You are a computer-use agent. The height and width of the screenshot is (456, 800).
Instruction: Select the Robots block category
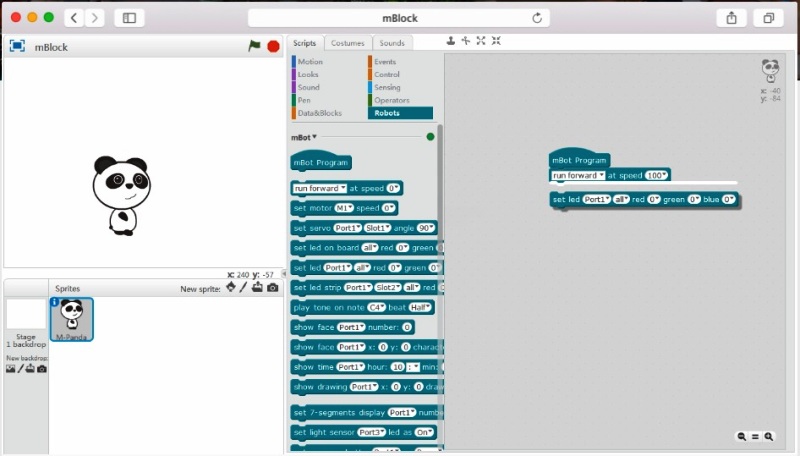click(x=401, y=113)
